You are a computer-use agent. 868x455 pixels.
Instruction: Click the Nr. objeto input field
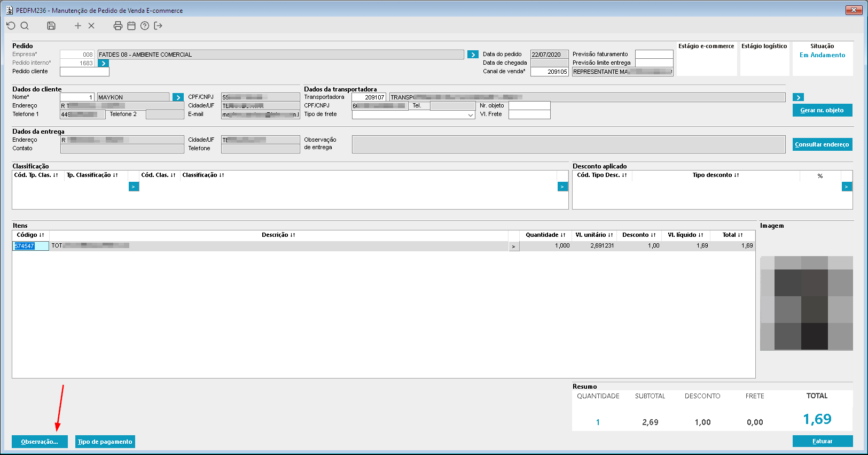(529, 106)
